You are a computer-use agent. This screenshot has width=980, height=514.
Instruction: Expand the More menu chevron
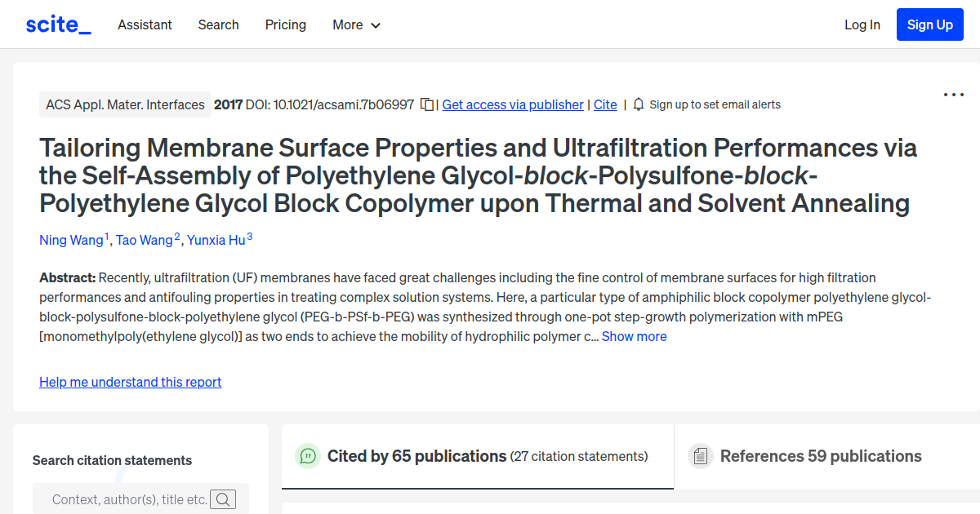coord(376,25)
